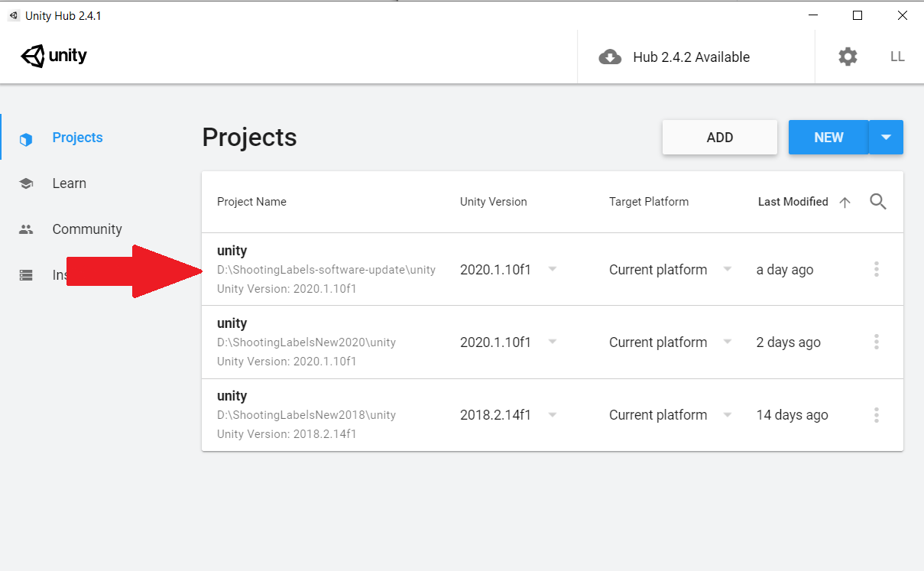The image size is (924, 571).
Task: Close the Unity Hub window
Action: tap(903, 15)
